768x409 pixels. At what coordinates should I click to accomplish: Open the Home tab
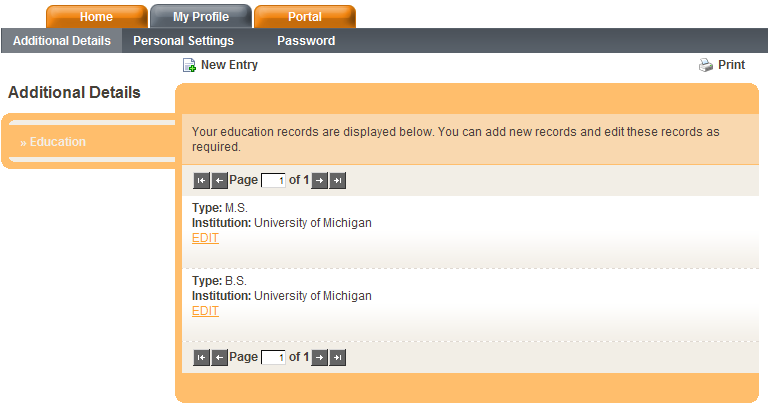click(96, 17)
